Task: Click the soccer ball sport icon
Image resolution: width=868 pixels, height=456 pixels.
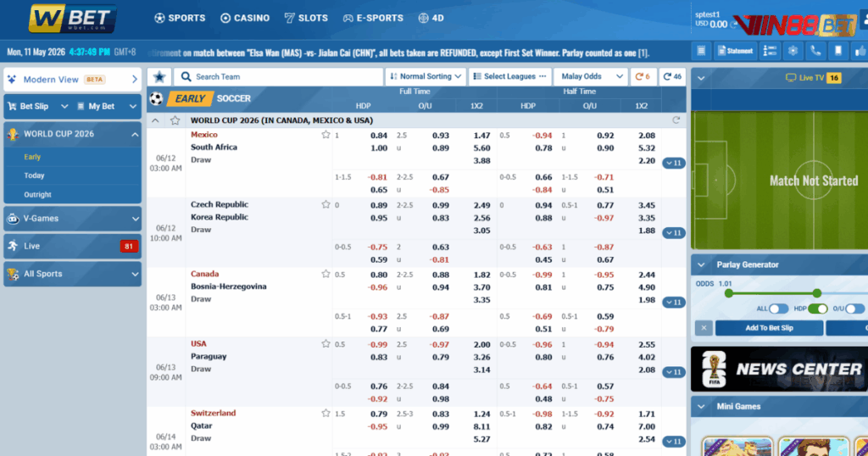Action: (156, 98)
